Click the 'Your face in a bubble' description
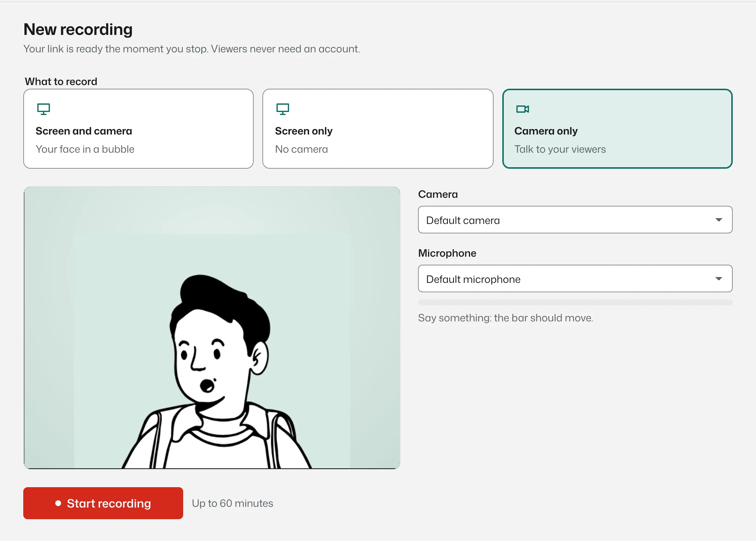This screenshot has height=541, width=756. pyautogui.click(x=85, y=149)
